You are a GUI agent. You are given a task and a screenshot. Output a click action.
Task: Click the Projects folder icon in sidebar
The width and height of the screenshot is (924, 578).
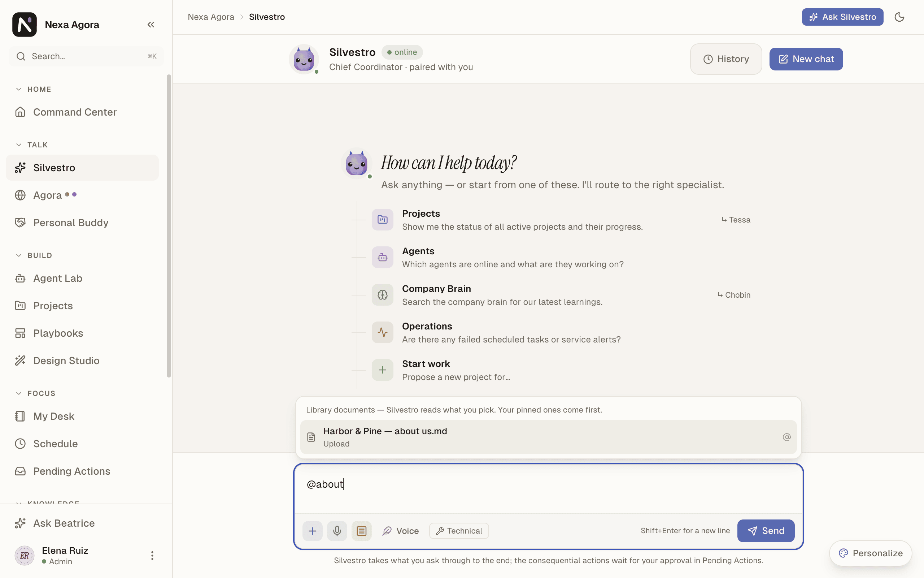tap(20, 306)
